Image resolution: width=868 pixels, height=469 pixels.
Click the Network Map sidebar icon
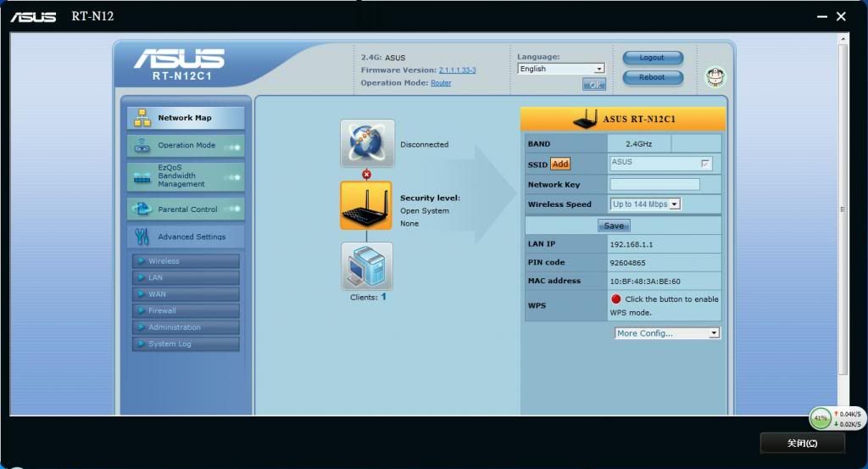[x=142, y=118]
